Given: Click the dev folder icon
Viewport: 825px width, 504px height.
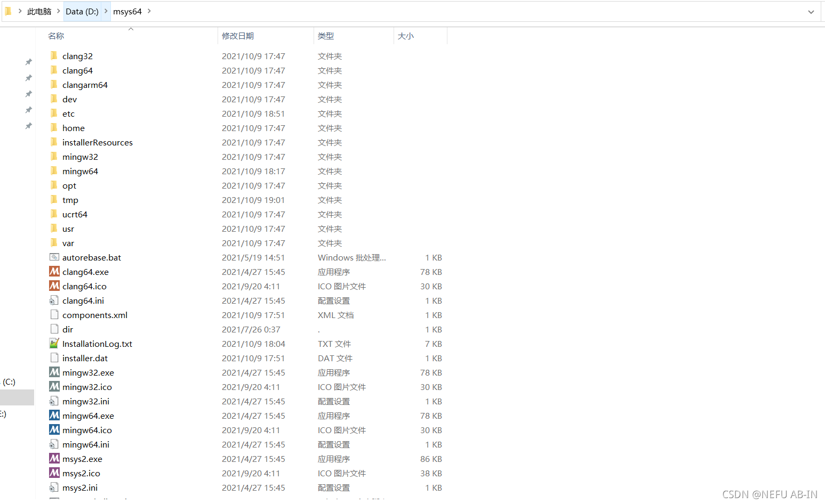Looking at the screenshot, I should point(54,99).
